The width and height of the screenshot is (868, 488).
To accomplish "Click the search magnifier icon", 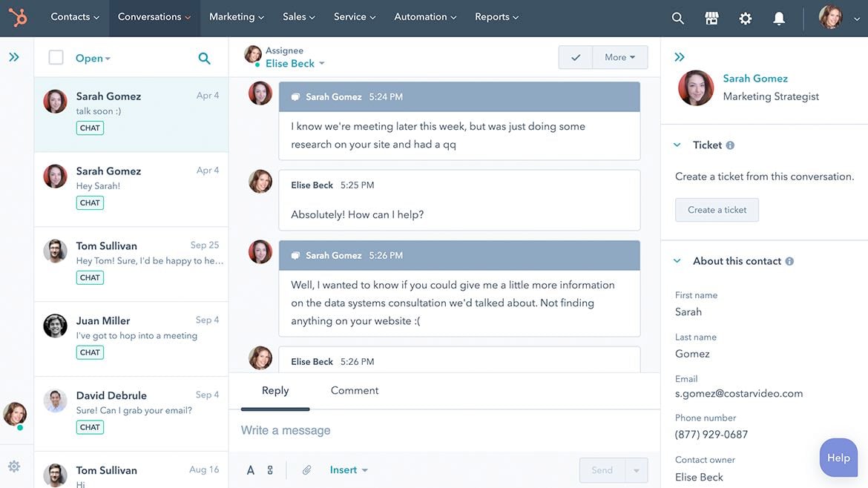I will coord(677,16).
